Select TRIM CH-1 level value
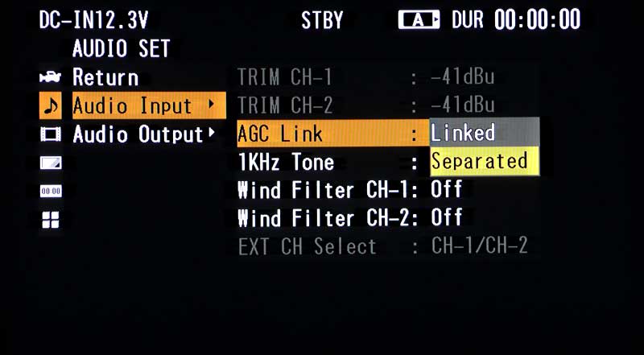 462,76
